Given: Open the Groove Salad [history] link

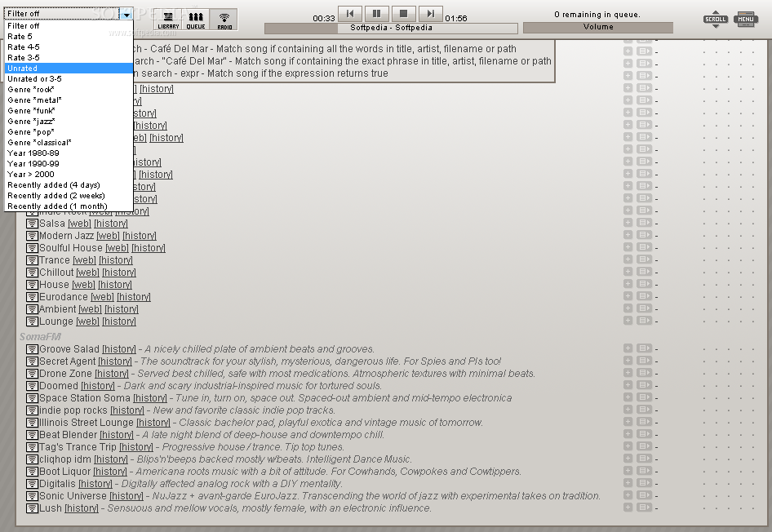Looking at the screenshot, I should (x=119, y=349).
